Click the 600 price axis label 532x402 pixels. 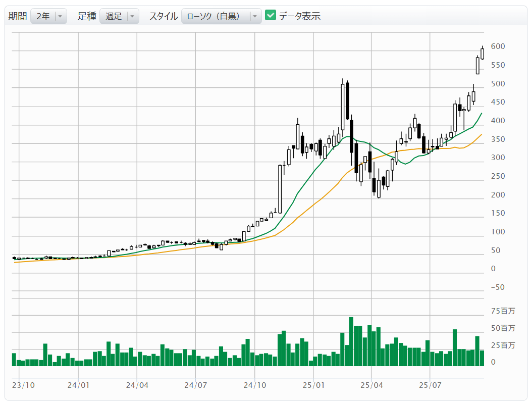(498, 46)
